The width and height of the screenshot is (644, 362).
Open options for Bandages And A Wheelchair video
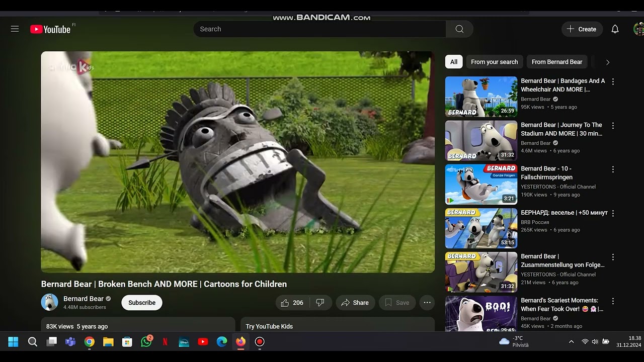pyautogui.click(x=613, y=81)
